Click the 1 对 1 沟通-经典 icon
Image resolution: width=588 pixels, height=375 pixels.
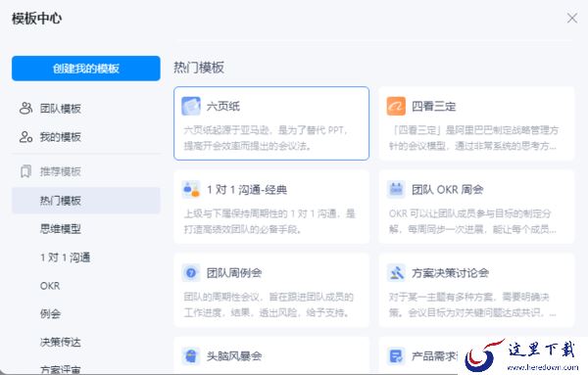point(191,189)
